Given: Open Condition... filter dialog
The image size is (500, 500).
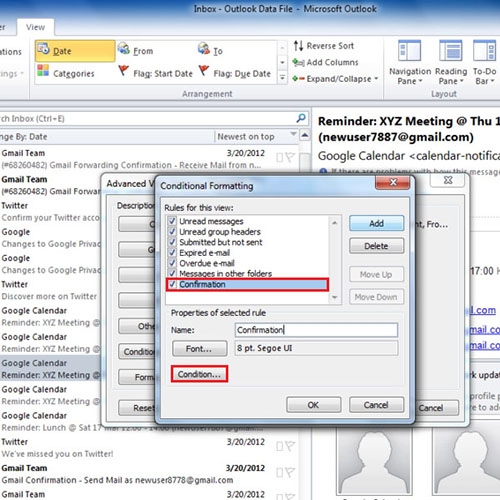Looking at the screenshot, I should coord(199,374).
